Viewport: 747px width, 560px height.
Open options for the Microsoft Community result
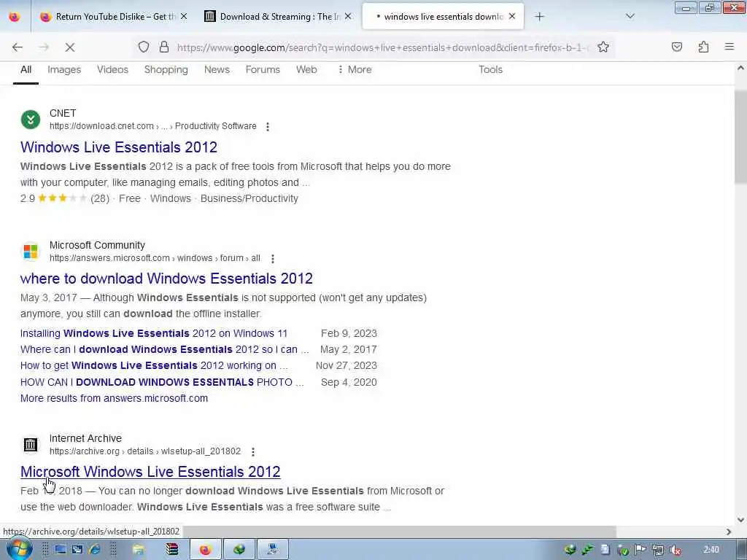pyautogui.click(x=273, y=259)
